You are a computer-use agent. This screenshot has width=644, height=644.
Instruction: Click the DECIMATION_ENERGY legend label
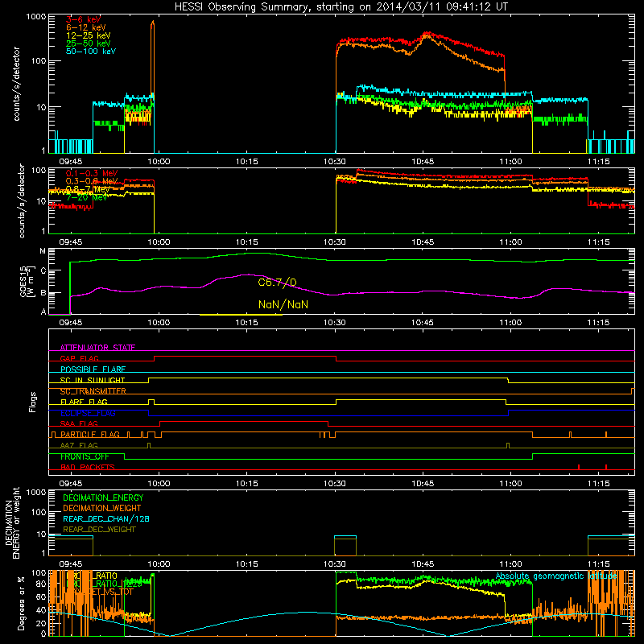(x=103, y=497)
